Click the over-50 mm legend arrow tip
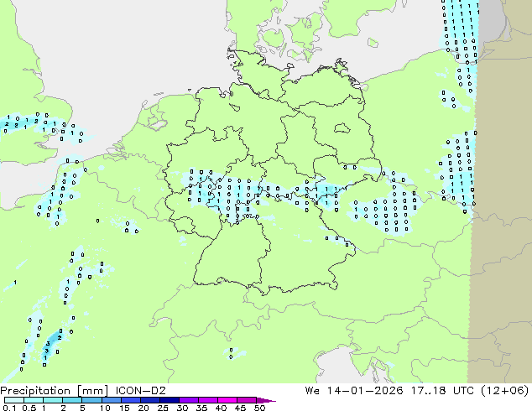532x411 pixels. (x=266, y=400)
